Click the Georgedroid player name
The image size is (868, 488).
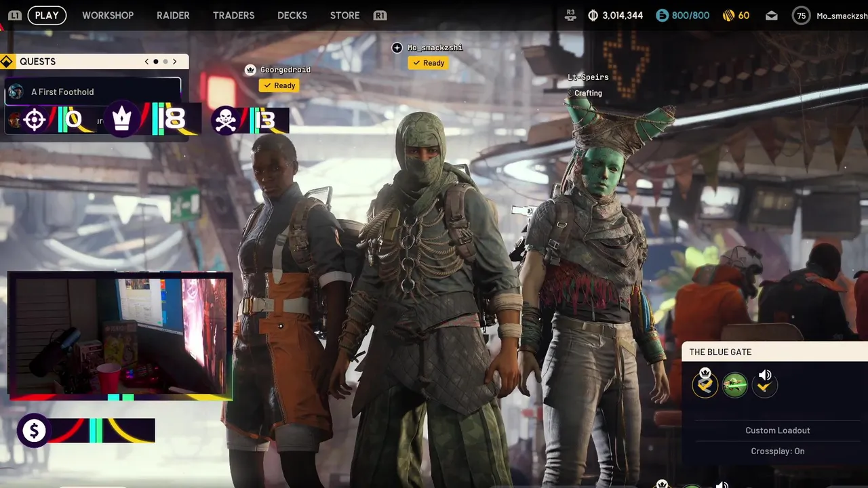pos(285,70)
